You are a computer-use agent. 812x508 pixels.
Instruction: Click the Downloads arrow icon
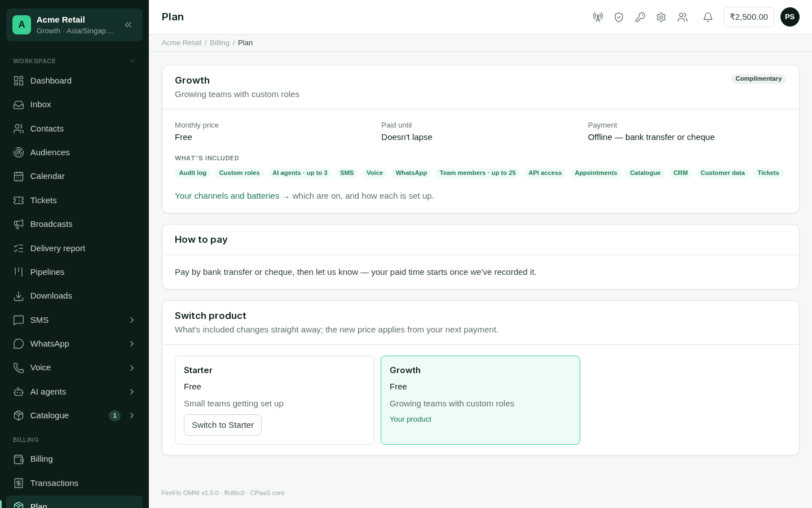pyautogui.click(x=19, y=296)
